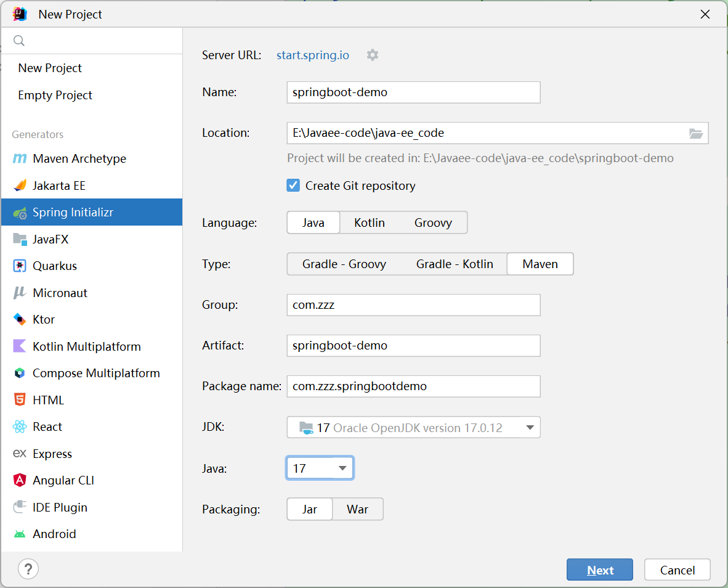Click the JavaFX generator icon

(20, 239)
